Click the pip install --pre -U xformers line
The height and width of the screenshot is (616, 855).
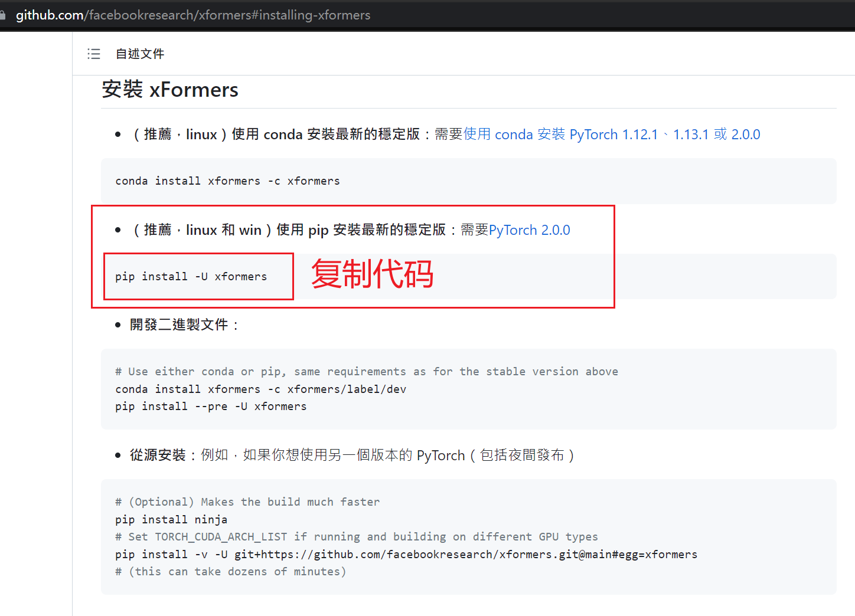click(211, 407)
